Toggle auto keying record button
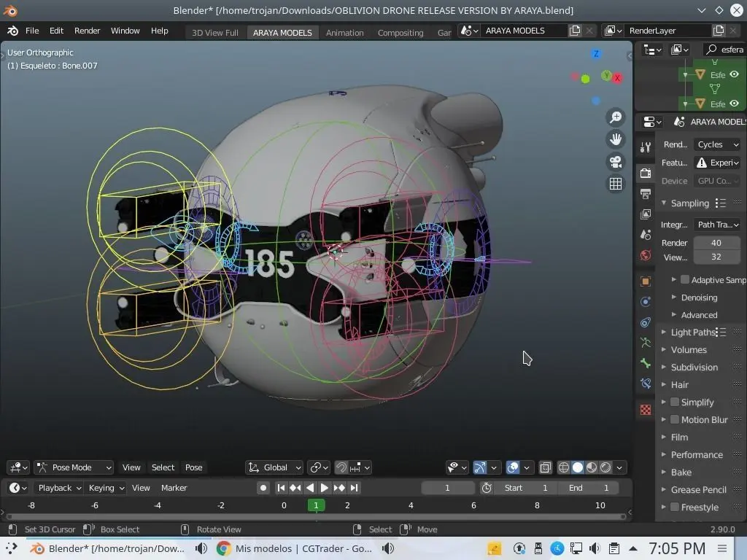The height and width of the screenshot is (560, 747). tap(263, 488)
